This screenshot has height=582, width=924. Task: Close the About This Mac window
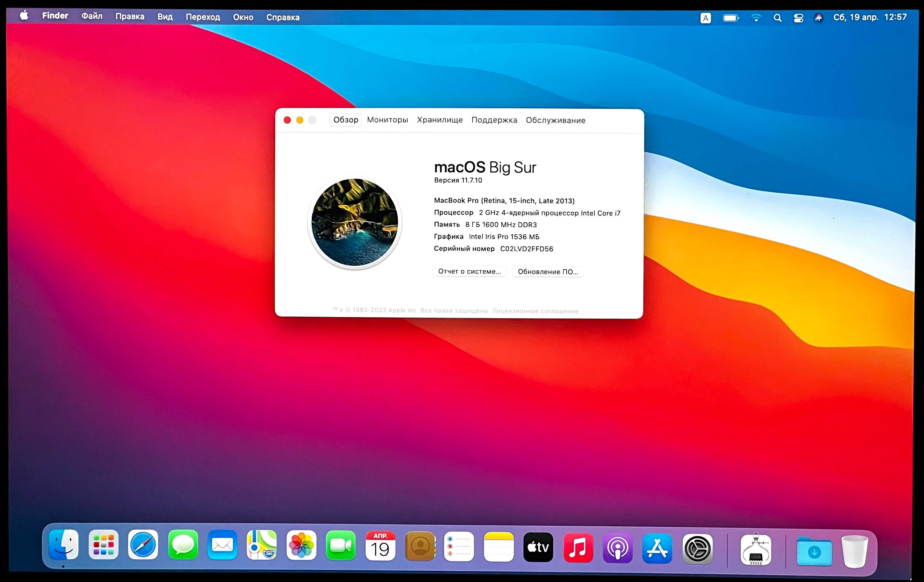287,120
